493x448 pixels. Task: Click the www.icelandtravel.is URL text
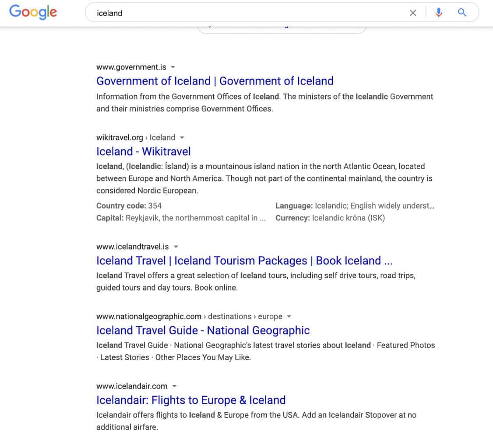pyautogui.click(x=132, y=247)
